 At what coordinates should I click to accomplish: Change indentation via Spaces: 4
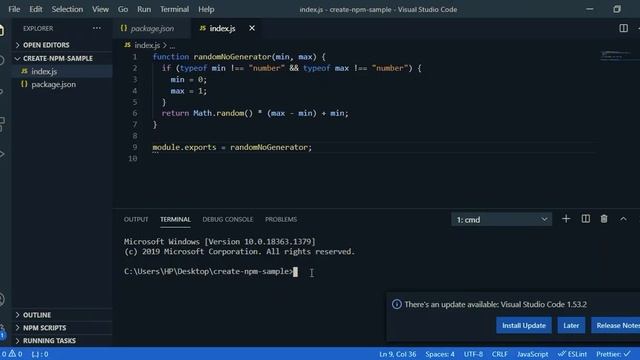click(440, 354)
